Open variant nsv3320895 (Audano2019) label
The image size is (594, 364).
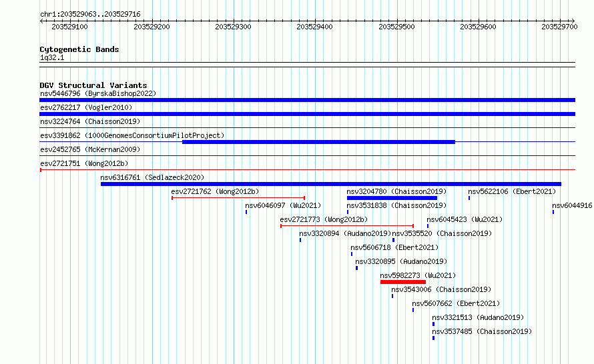point(401,261)
